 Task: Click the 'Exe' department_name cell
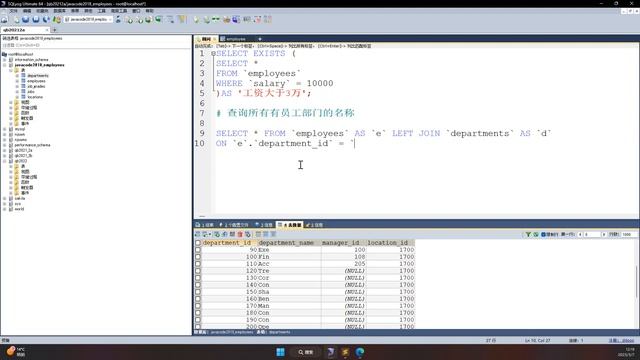(289, 250)
